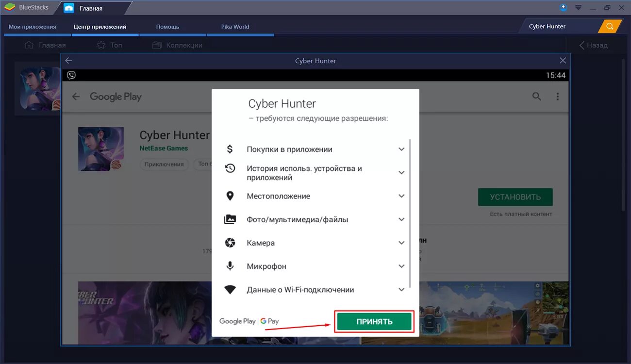The width and height of the screenshot is (631, 364).
Task: Click the Назад back link
Action: tap(593, 45)
